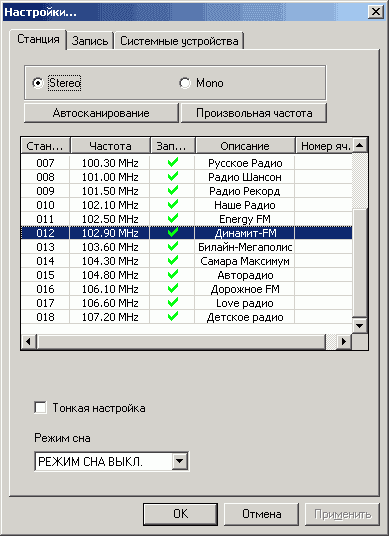Select the Love радио description cell

(245, 303)
